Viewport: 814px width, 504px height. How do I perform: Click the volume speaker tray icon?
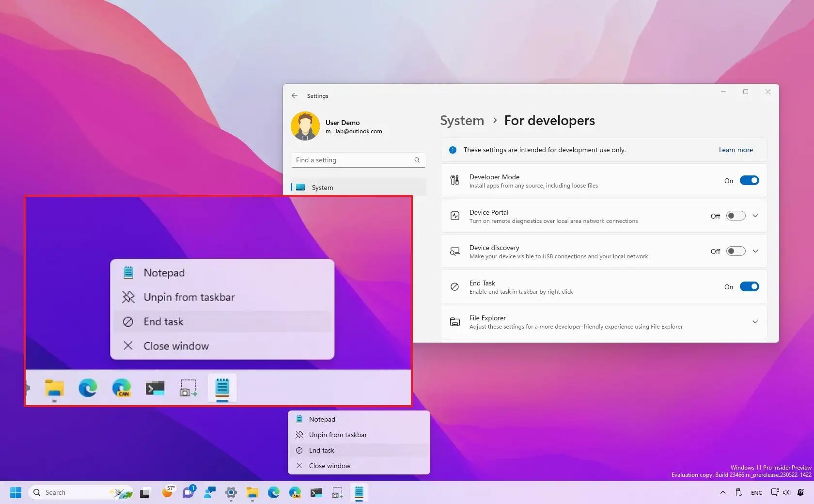click(786, 492)
